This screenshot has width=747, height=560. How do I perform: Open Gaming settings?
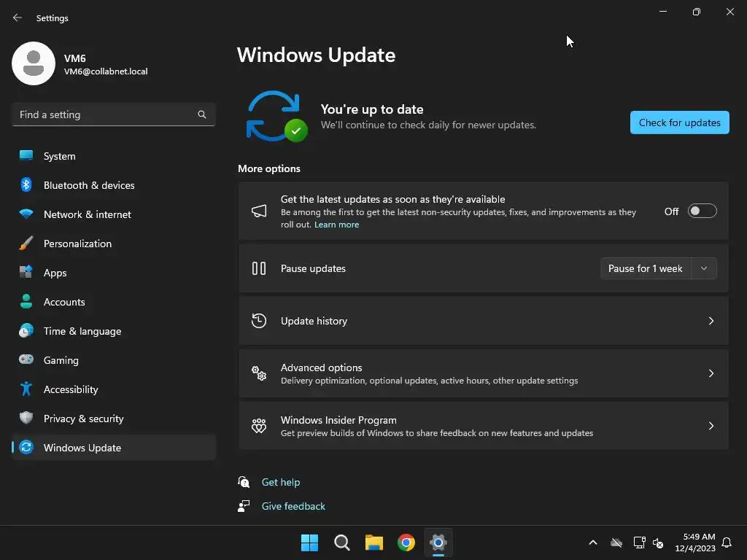[114, 359]
